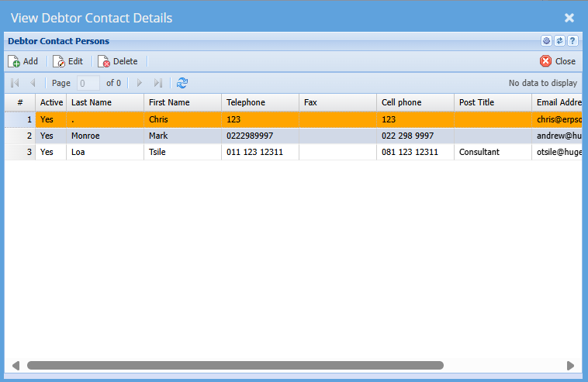Click the red Close button in toolbar
This screenshot has width=588, height=382.
[558, 61]
